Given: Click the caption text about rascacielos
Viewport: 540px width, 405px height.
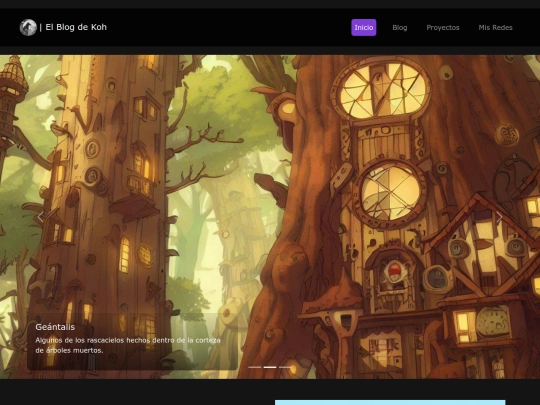Looking at the screenshot, I should click(x=128, y=345).
